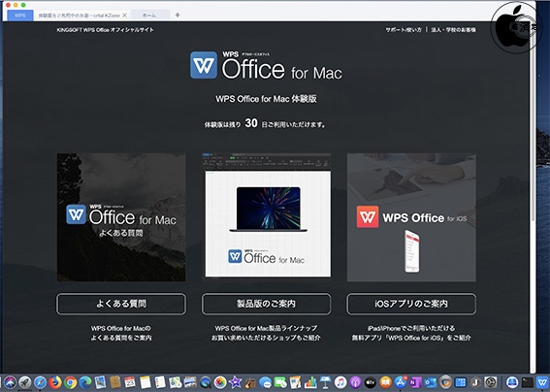Launch Microsoft Edge from the Dock

85,382
